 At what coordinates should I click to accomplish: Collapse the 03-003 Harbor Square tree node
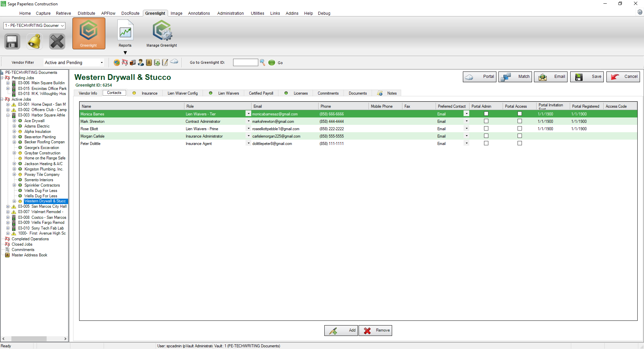click(8, 115)
